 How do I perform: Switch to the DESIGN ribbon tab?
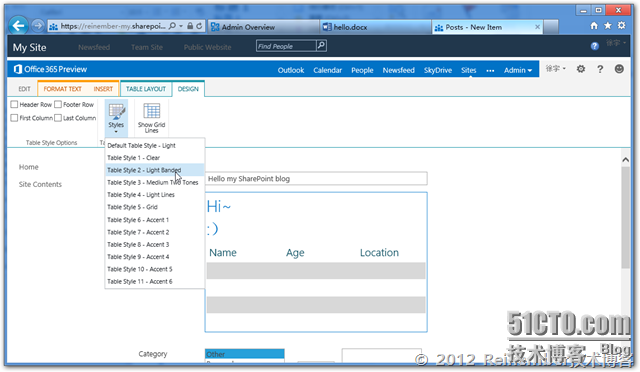coord(188,89)
